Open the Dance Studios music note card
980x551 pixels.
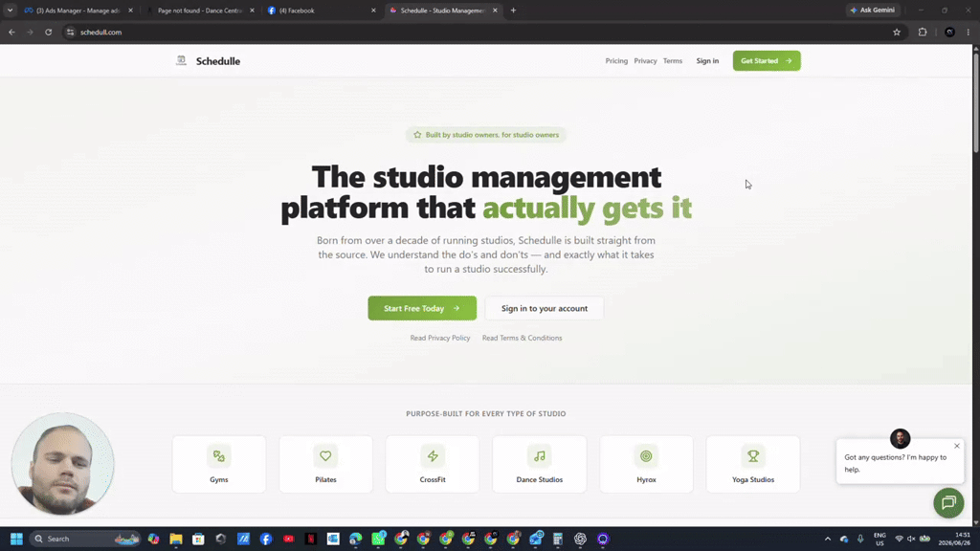tap(540, 464)
